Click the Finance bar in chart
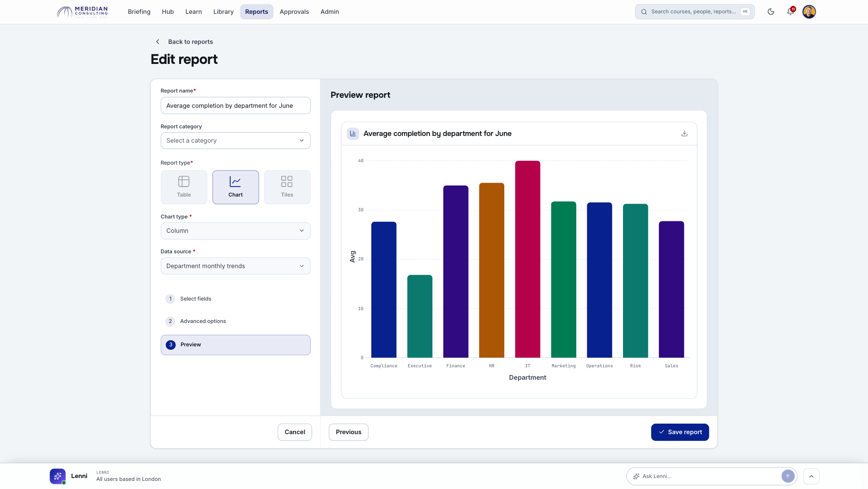Image resolution: width=868 pixels, height=489 pixels. (x=456, y=271)
